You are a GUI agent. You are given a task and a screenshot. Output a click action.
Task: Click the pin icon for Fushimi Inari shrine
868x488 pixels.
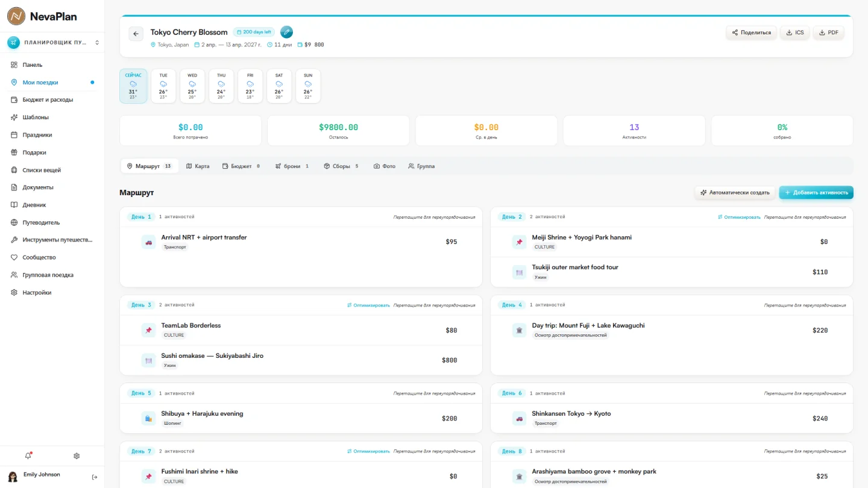[148, 477]
